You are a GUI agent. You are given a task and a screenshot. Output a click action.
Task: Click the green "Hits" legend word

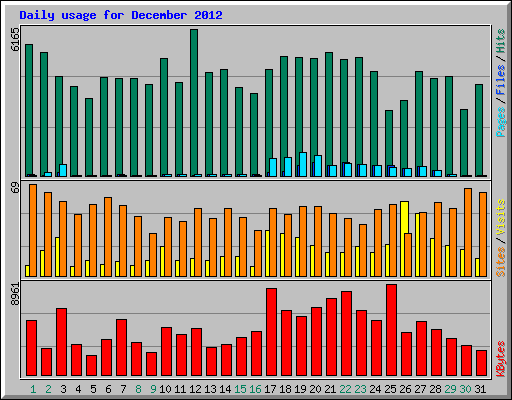click(x=501, y=41)
